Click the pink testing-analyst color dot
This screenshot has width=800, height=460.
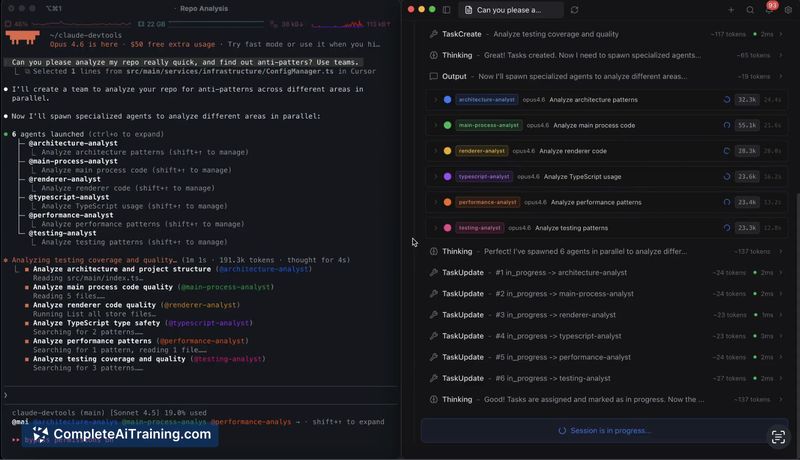click(x=447, y=228)
